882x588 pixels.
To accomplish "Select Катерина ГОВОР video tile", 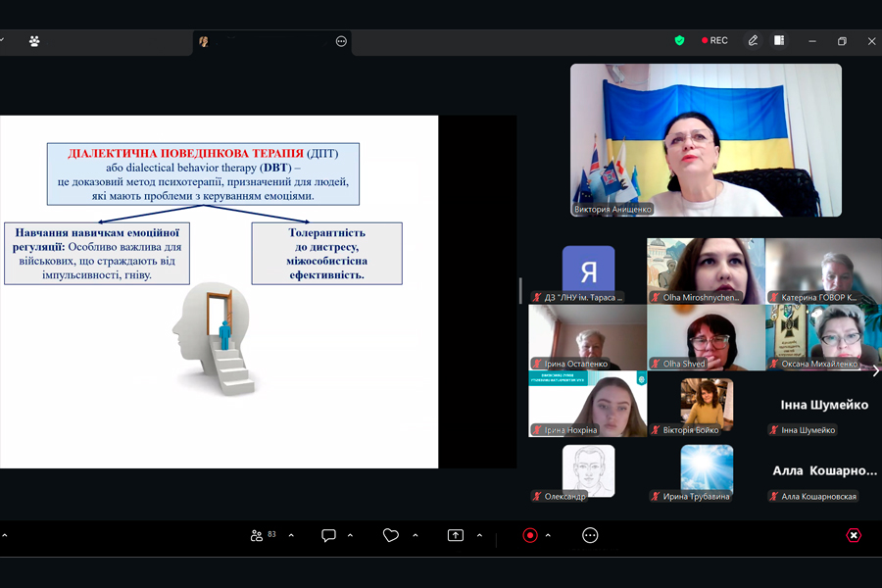I will pos(823,271).
